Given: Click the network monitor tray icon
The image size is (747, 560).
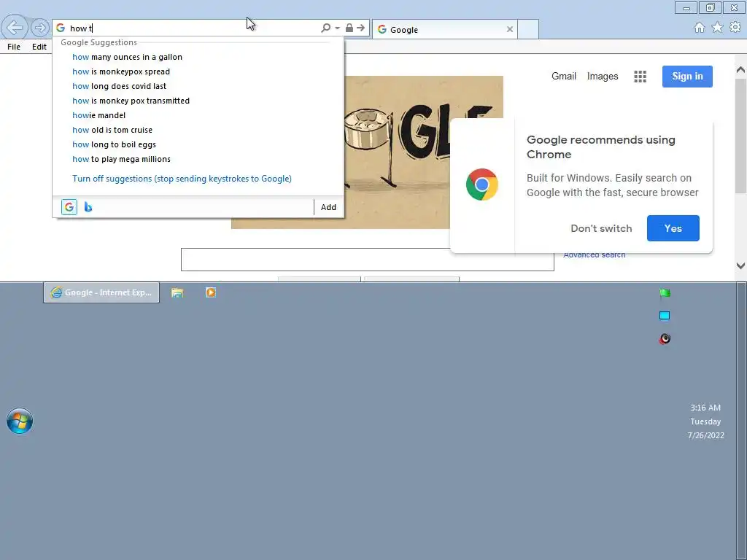Looking at the screenshot, I should [x=665, y=316].
